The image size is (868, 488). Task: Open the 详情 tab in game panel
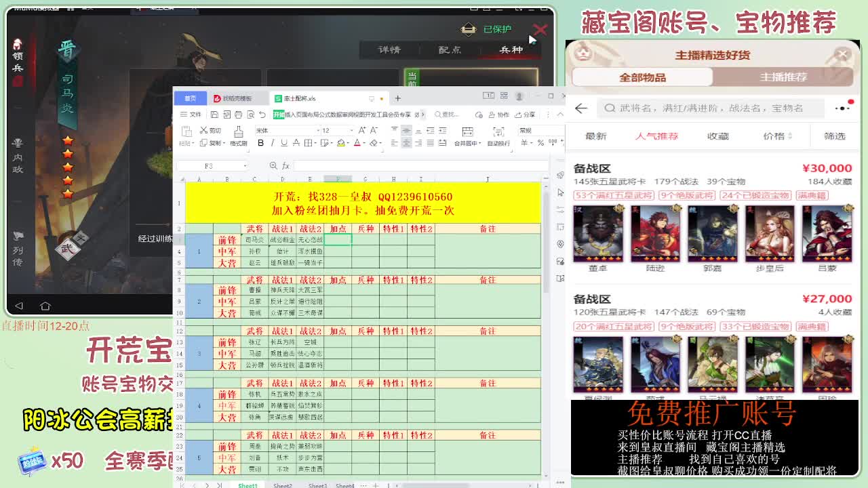click(389, 49)
